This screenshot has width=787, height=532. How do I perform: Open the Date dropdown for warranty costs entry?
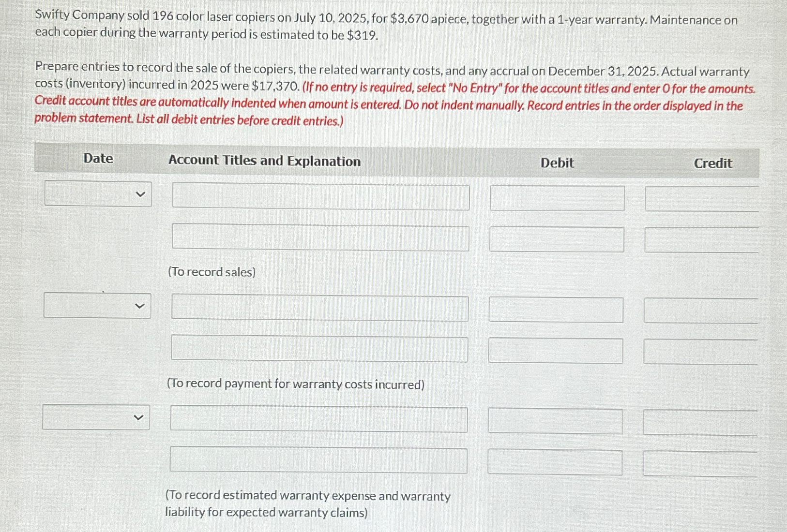coord(96,306)
